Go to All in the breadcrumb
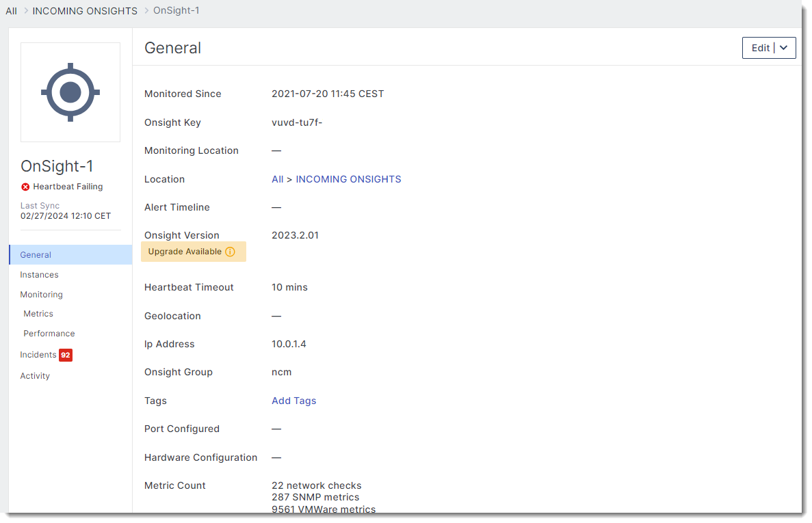Image resolution: width=812 pixels, height=523 pixels. pos(12,11)
